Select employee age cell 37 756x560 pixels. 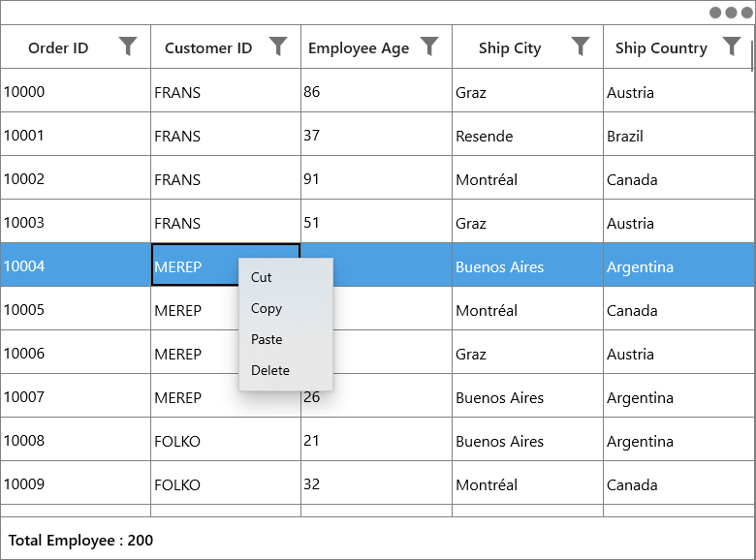(377, 134)
